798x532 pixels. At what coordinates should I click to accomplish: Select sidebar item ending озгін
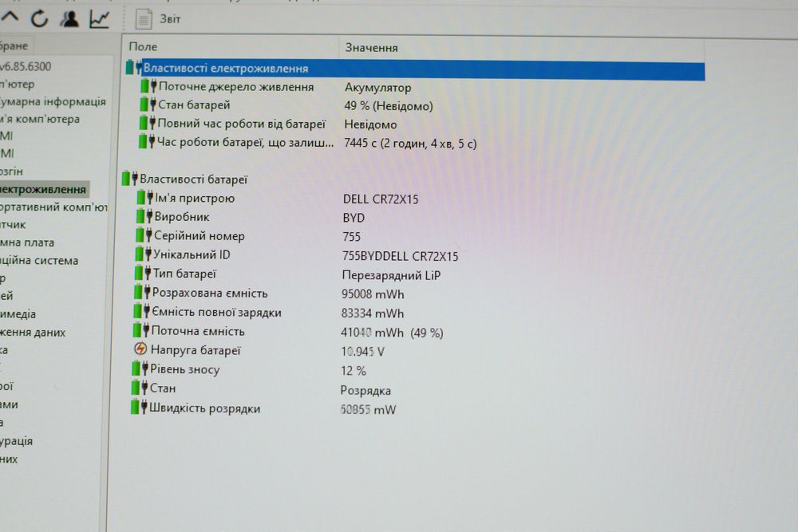click(x=11, y=172)
